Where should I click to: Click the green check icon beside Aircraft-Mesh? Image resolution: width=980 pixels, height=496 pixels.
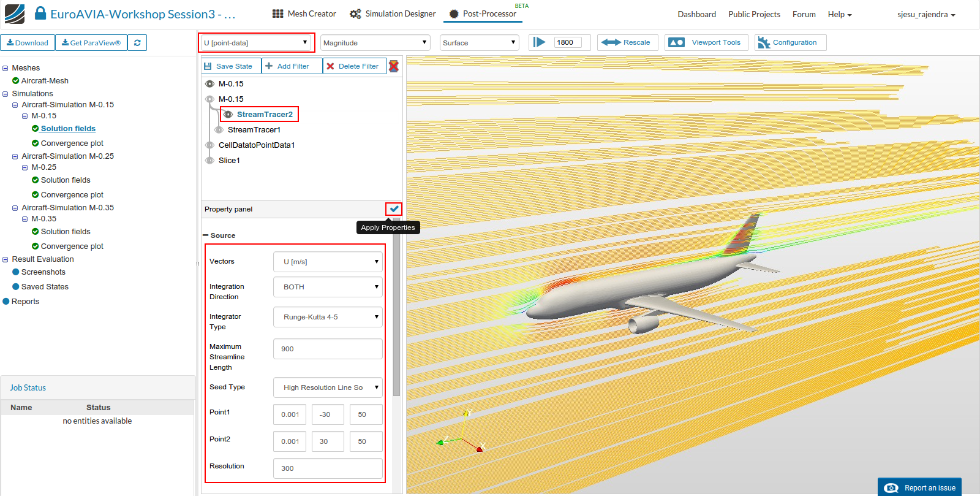(16, 80)
